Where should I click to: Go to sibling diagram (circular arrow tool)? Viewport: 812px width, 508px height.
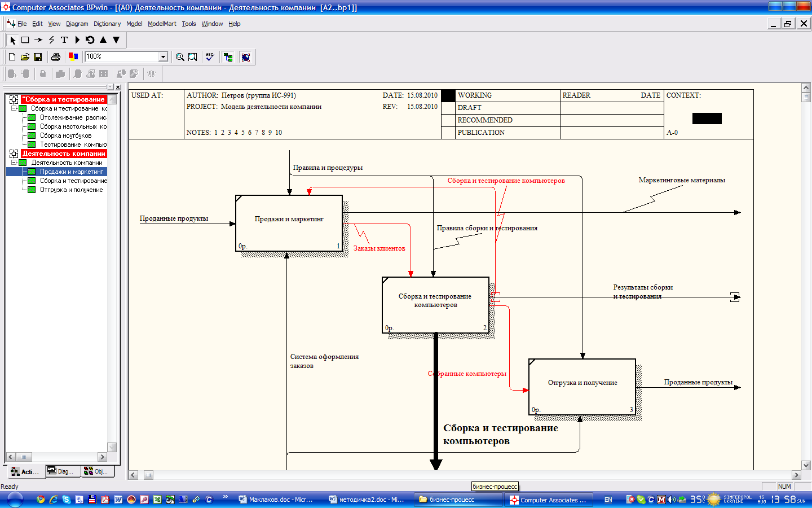point(90,40)
